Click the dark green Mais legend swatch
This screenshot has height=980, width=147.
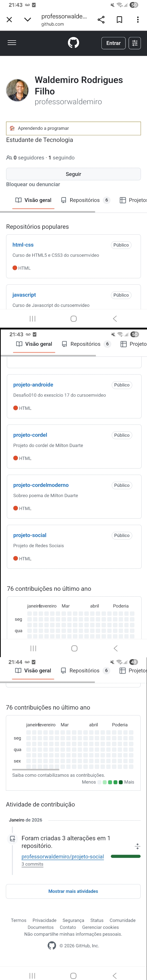pyautogui.click(x=121, y=783)
